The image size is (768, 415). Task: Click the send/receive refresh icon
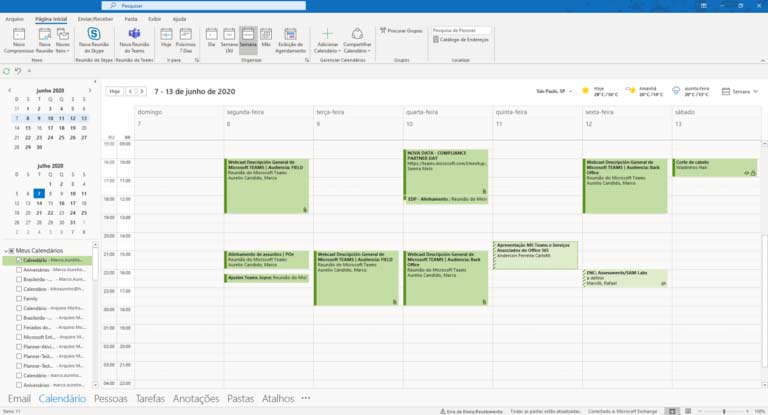coord(6,71)
